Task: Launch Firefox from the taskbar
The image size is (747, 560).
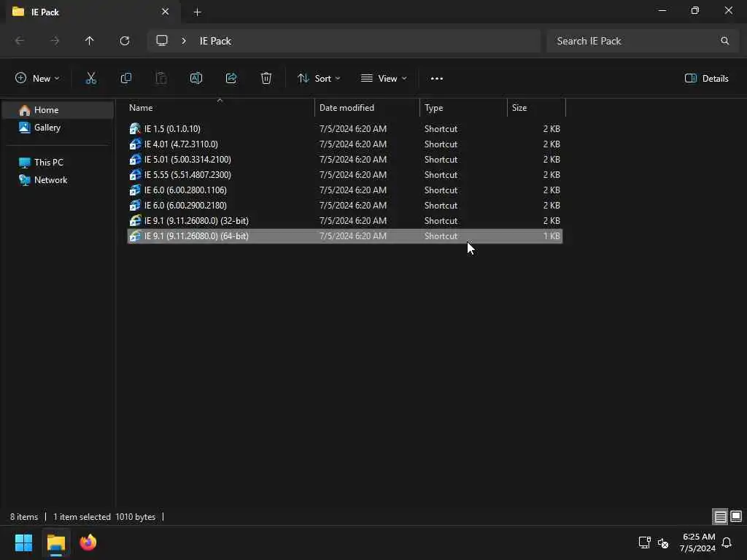Action: (x=88, y=542)
